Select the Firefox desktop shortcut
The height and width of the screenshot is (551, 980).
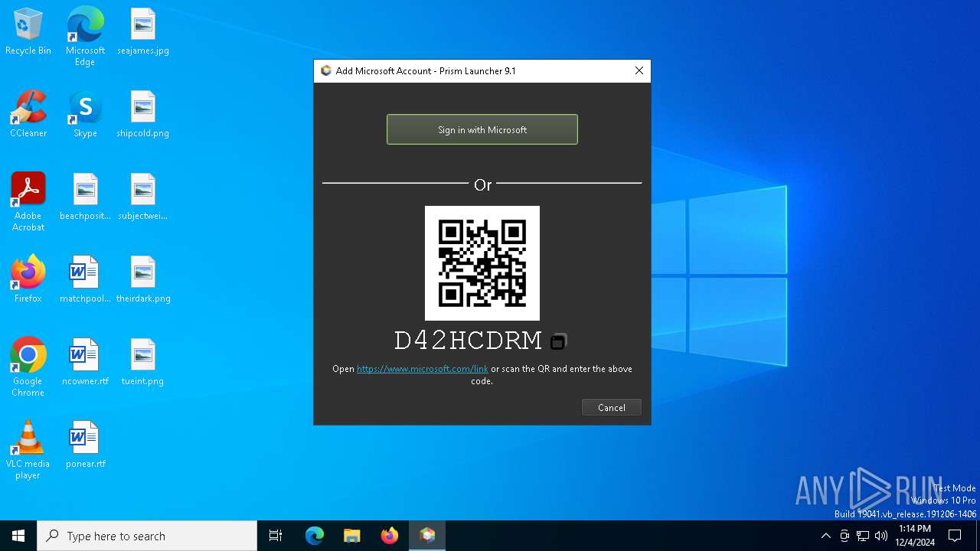(x=28, y=279)
